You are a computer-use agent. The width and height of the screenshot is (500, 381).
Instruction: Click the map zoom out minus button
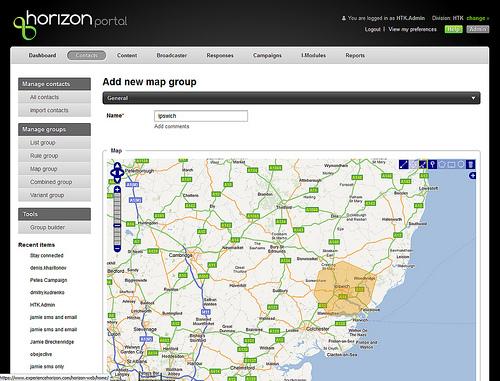(117, 248)
